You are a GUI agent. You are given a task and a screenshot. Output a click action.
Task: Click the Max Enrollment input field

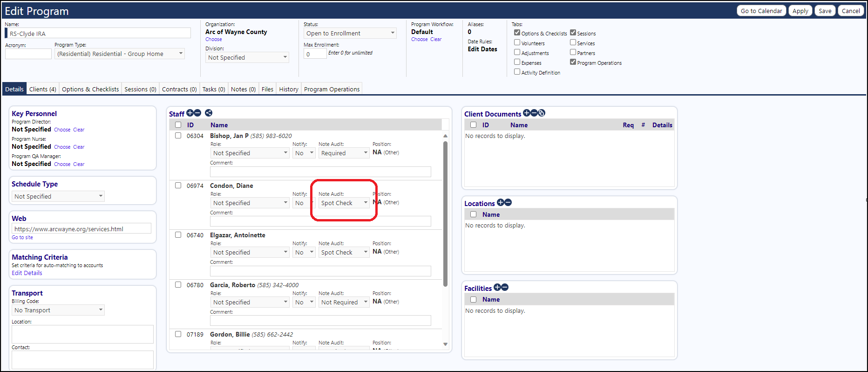[315, 54]
